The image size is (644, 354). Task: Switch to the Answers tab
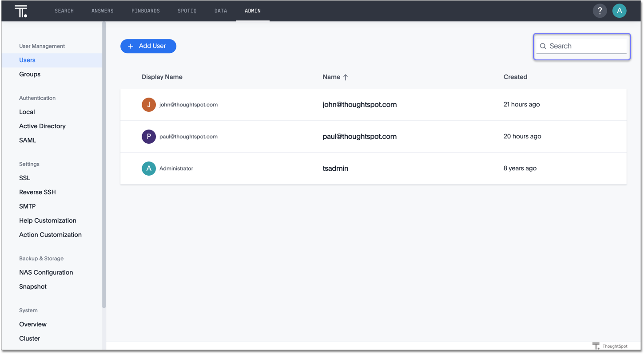click(x=103, y=11)
